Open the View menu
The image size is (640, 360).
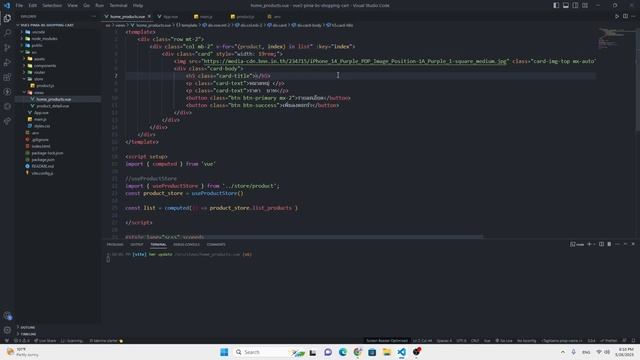[72, 5]
